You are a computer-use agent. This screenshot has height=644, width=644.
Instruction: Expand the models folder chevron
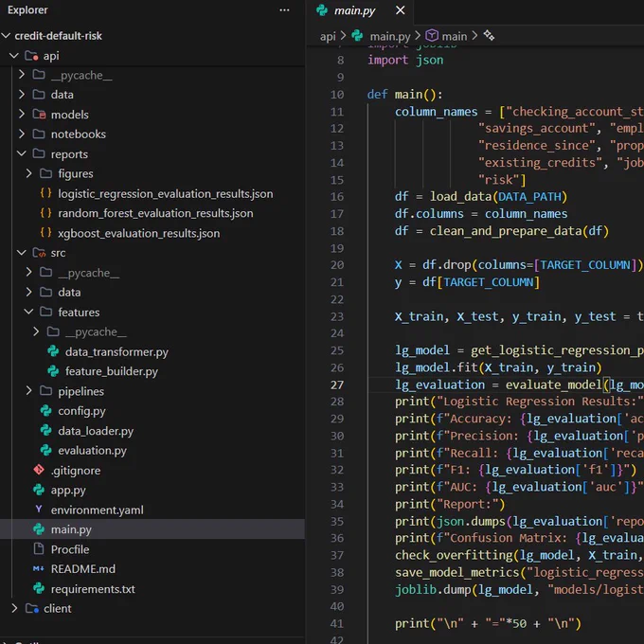22,115
